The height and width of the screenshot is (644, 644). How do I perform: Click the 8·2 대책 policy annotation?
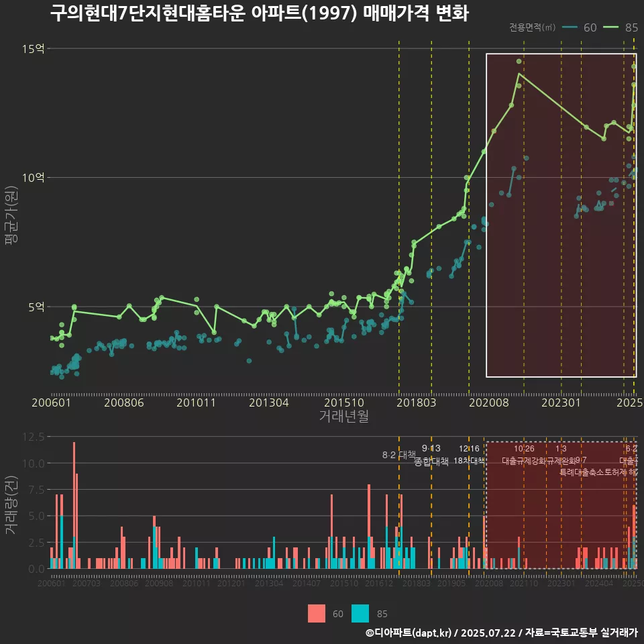398,455
